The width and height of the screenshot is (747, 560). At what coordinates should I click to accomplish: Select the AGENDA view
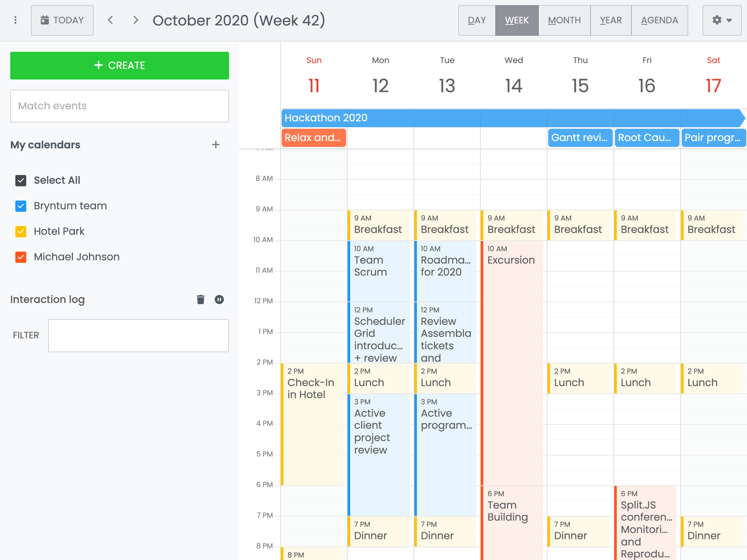pyautogui.click(x=660, y=20)
